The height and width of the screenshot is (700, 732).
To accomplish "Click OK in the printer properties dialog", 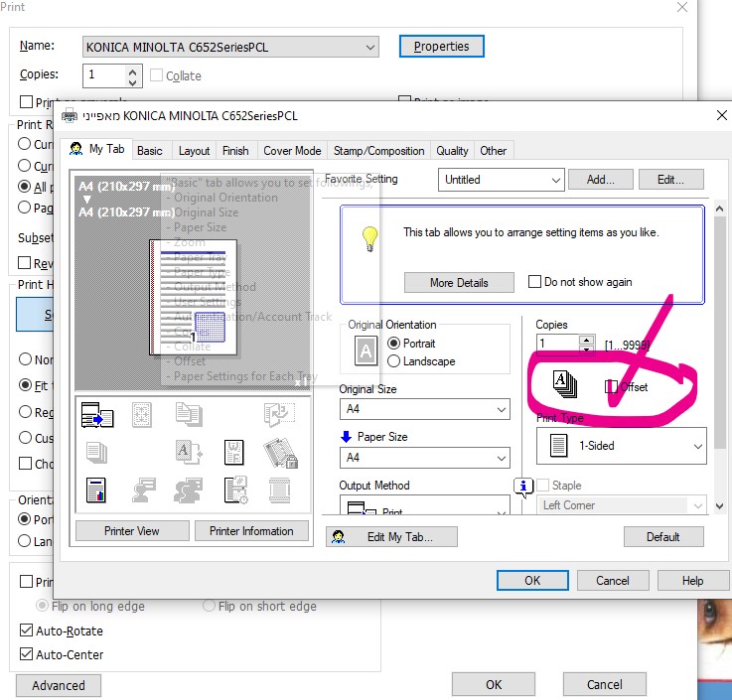I will click(x=532, y=580).
